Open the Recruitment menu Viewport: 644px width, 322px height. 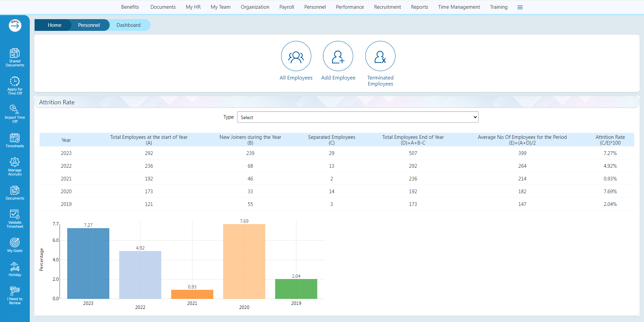click(387, 7)
